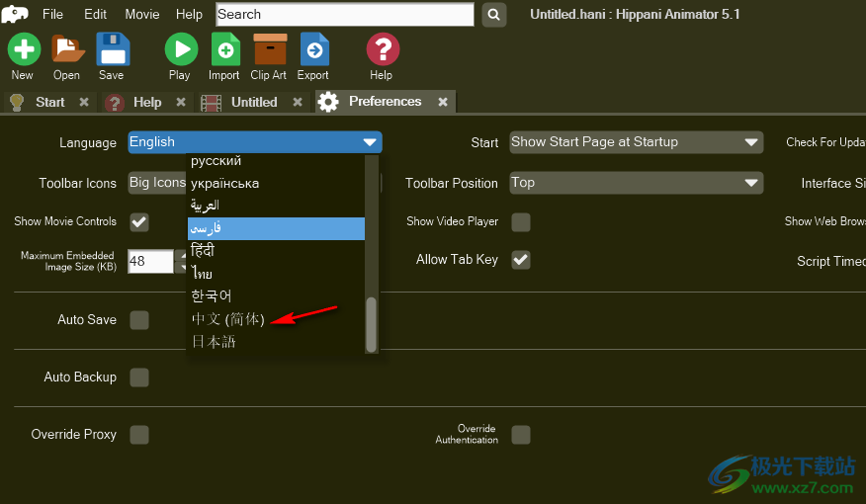This screenshot has height=504, width=866.
Task: Toggle the Allow Tab Key checkbox
Action: click(x=520, y=260)
